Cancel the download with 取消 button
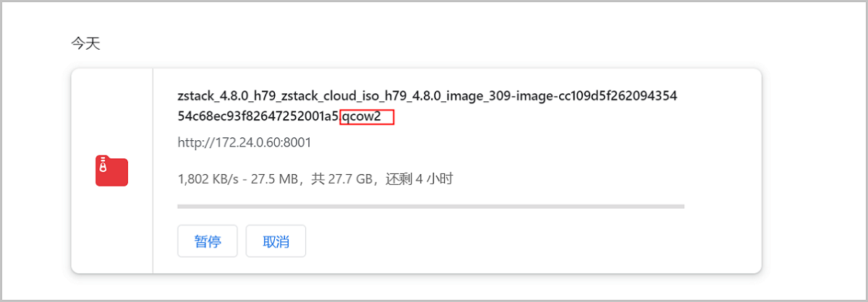 pos(276,241)
